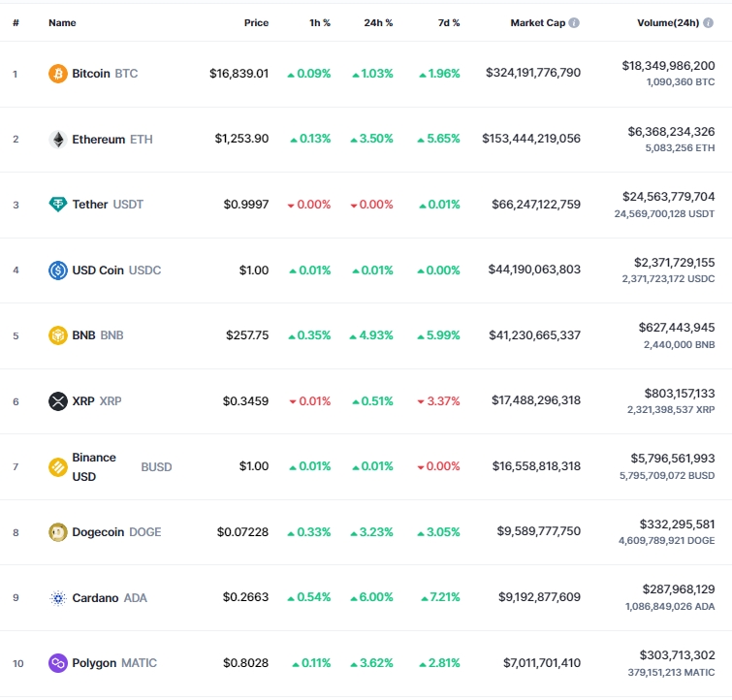Open the Market Cap info tooltip icon
Image resolution: width=732 pixels, height=700 pixels.
click(x=574, y=23)
